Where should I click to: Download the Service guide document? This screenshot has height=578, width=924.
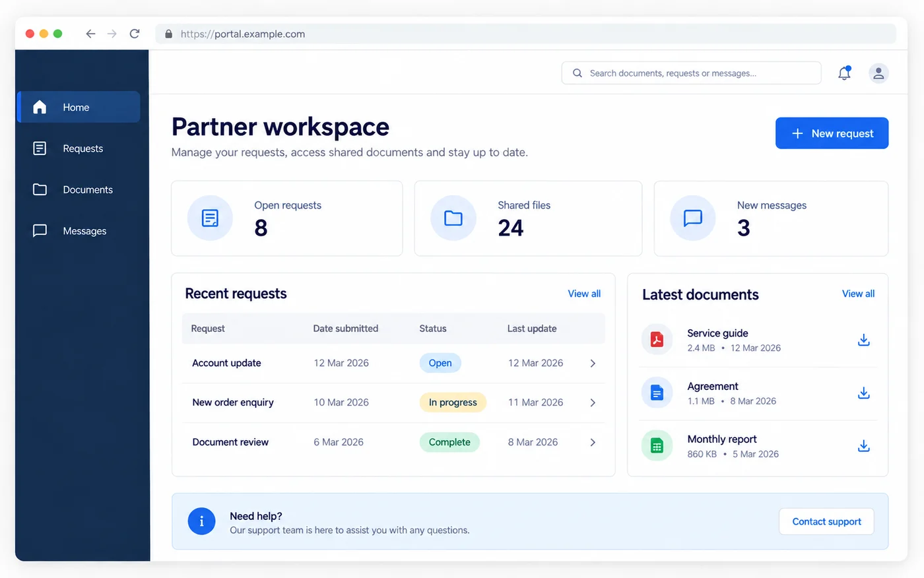click(x=863, y=340)
